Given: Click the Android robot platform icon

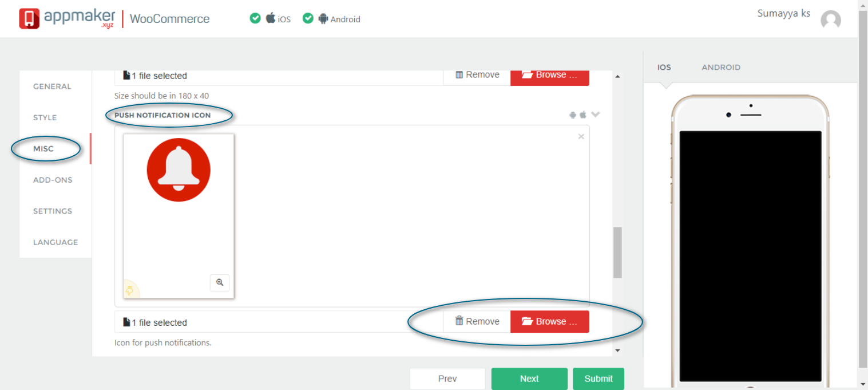Looking at the screenshot, I should (323, 18).
